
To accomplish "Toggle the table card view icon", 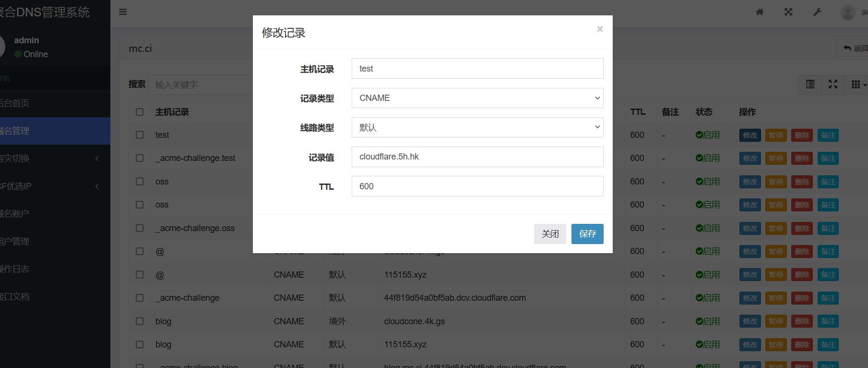I will (810, 85).
